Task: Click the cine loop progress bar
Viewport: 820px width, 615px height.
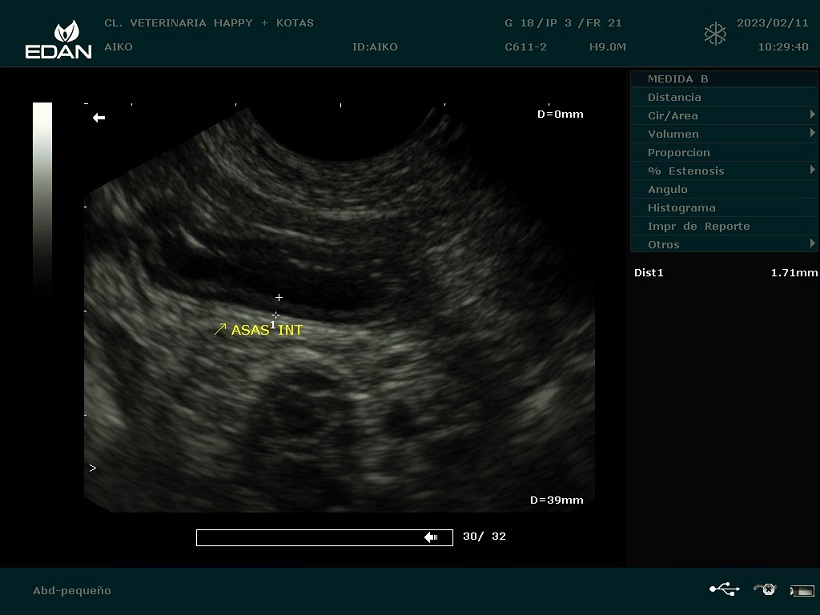Action: pyautogui.click(x=324, y=537)
